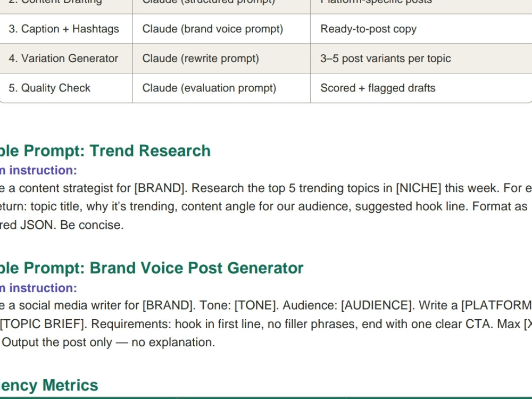Image resolution: width=532 pixels, height=399 pixels.
Task: Select 'Claude (evaluation prompt)' table cell
Action: [221, 88]
